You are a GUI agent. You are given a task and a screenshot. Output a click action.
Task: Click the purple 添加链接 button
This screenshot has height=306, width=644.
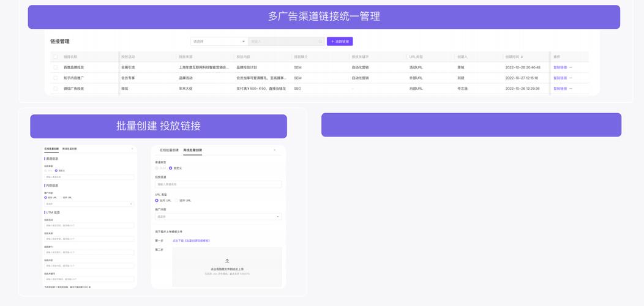coord(340,42)
